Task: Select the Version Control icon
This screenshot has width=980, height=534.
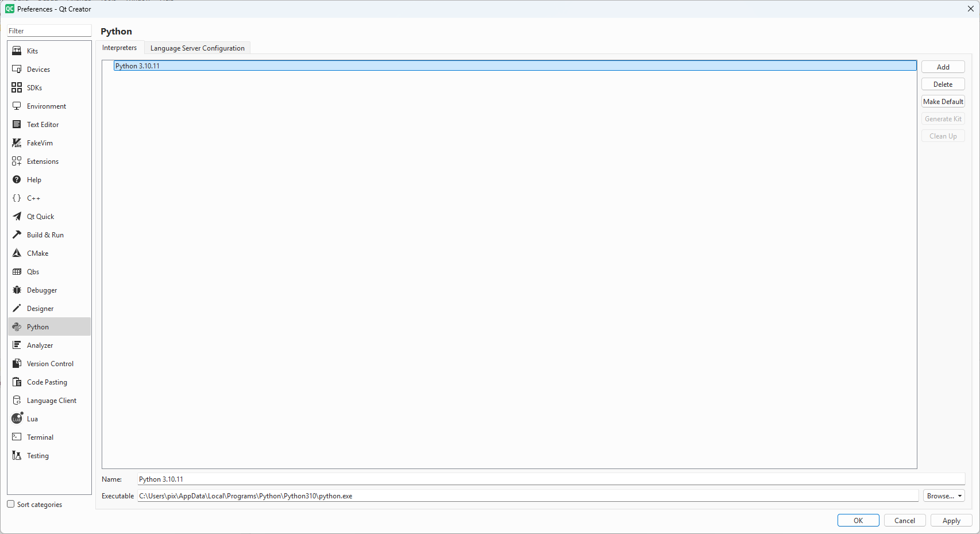Action: 17,364
